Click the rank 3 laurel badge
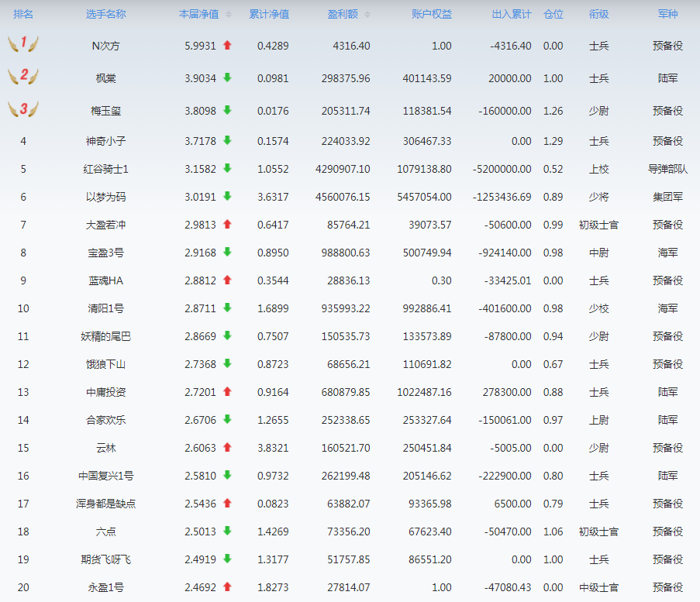Screen dimensions: 700x602 pos(23,109)
